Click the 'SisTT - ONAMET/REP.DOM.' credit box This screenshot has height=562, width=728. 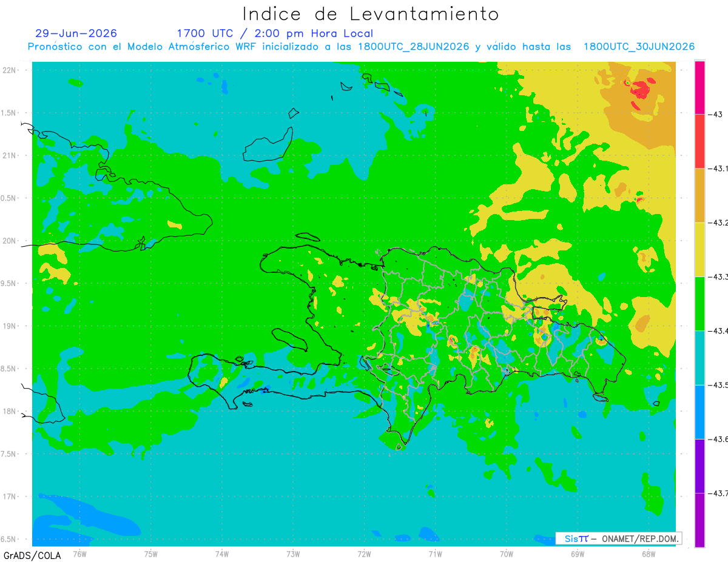(619, 538)
